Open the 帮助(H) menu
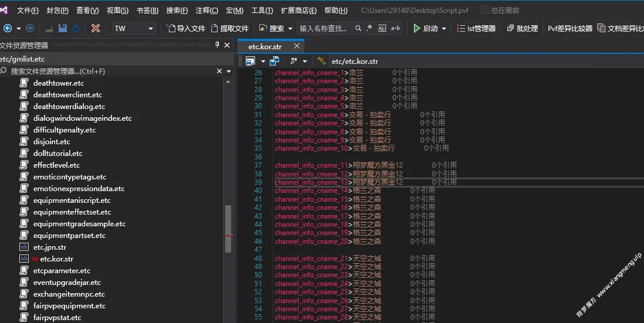 click(x=336, y=11)
